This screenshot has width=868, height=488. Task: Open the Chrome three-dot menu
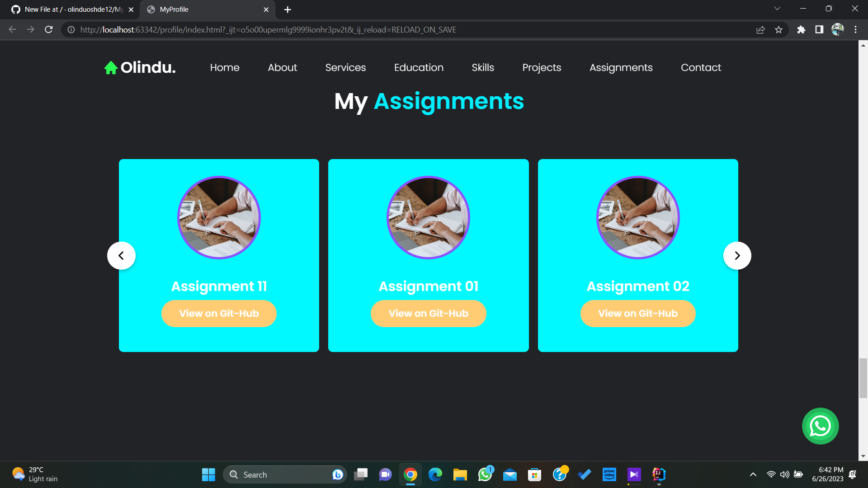pos(855,30)
